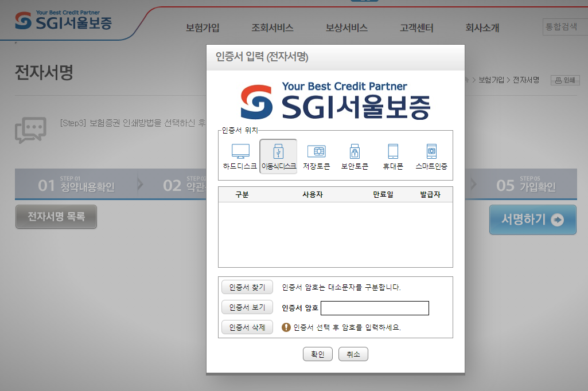The height and width of the screenshot is (391, 588).
Task: Select the 이동식디스크 USB location icon
Action: click(278, 157)
